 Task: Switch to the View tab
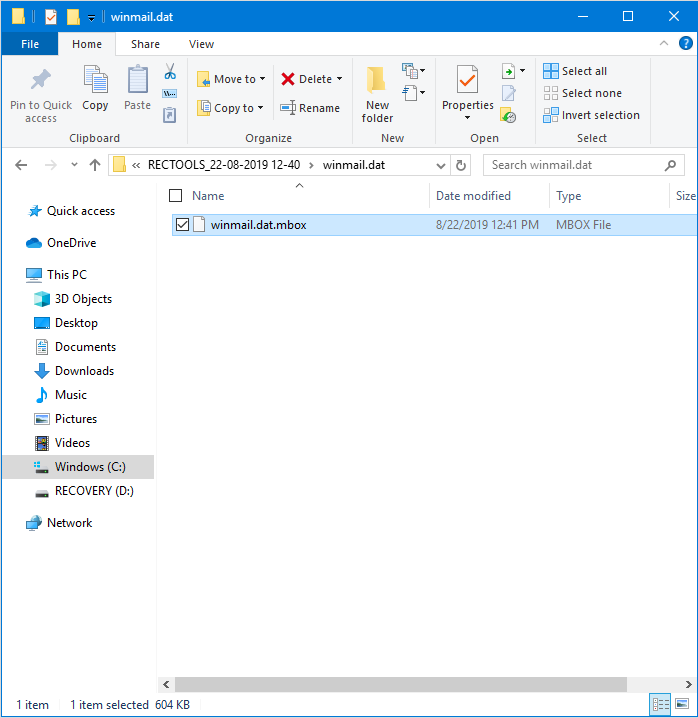201,44
